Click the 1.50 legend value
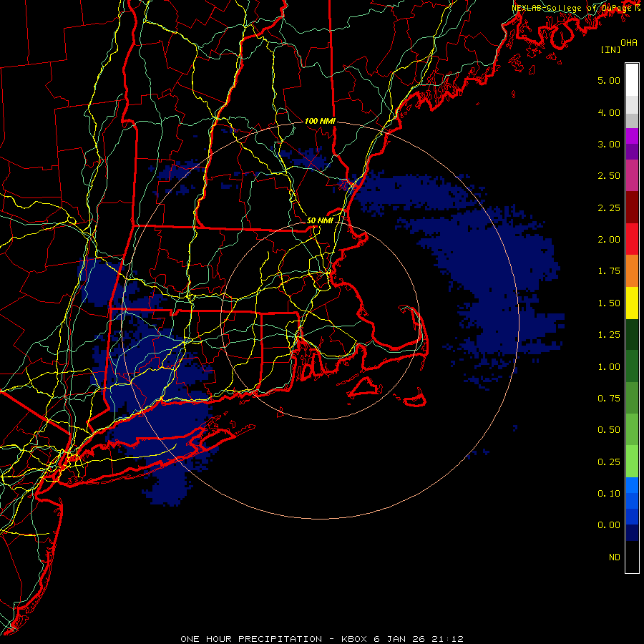The width and height of the screenshot is (644, 644). coord(609,303)
